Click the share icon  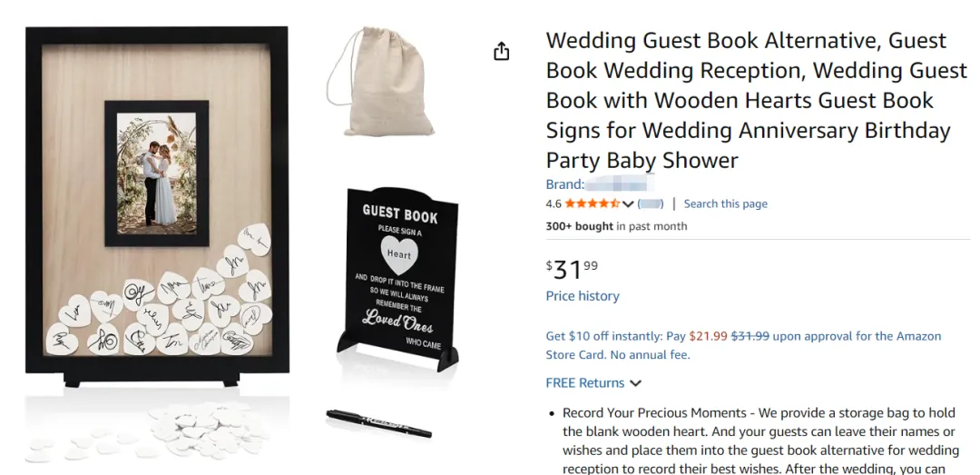(x=502, y=52)
